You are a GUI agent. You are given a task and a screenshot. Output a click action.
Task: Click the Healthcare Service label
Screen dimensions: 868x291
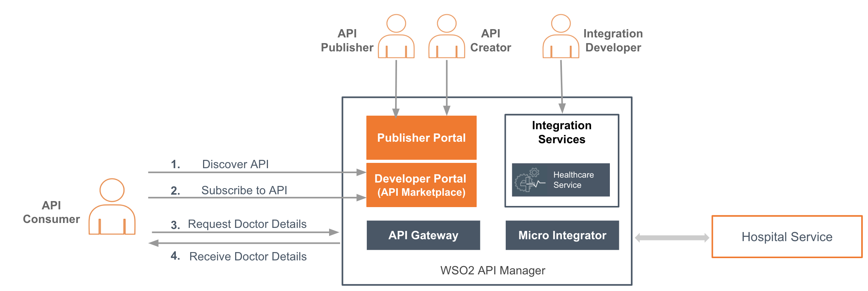[x=573, y=180]
